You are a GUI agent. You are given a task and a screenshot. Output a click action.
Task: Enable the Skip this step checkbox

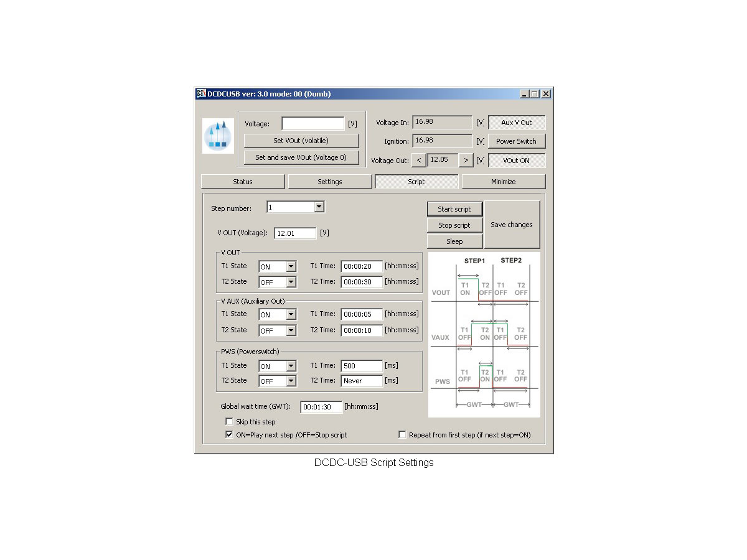click(x=229, y=422)
